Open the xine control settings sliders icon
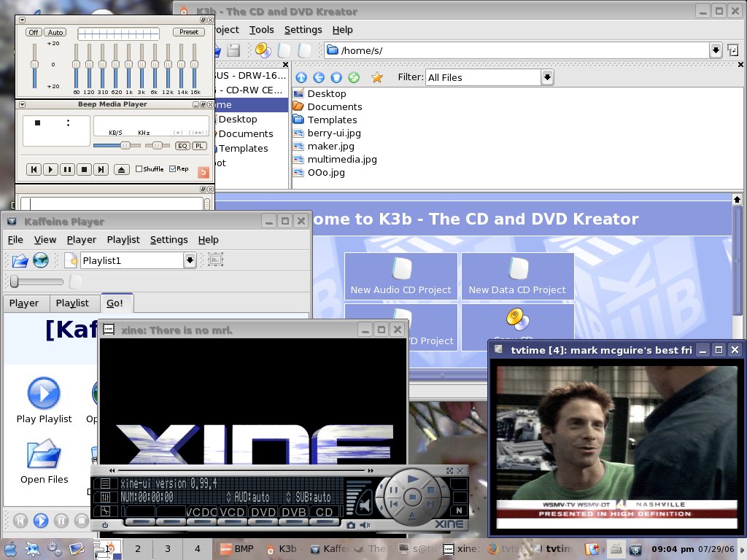The image size is (747, 560). click(105, 497)
